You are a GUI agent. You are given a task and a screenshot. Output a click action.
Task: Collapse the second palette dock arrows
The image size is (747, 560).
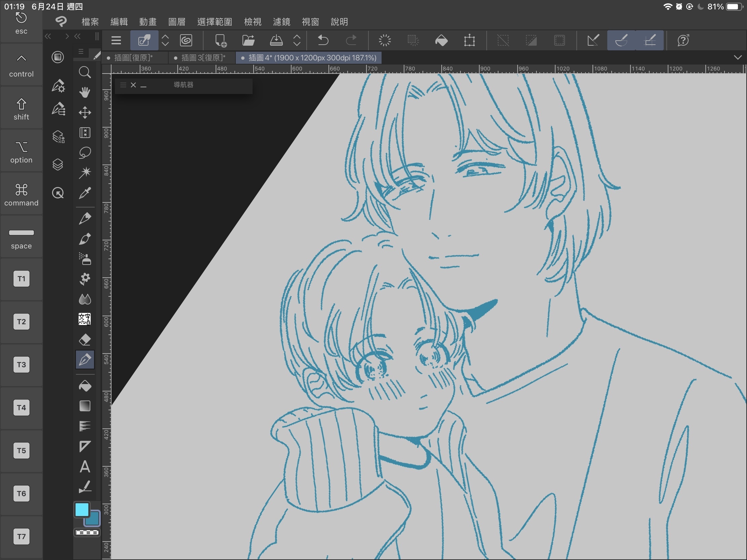[77, 36]
